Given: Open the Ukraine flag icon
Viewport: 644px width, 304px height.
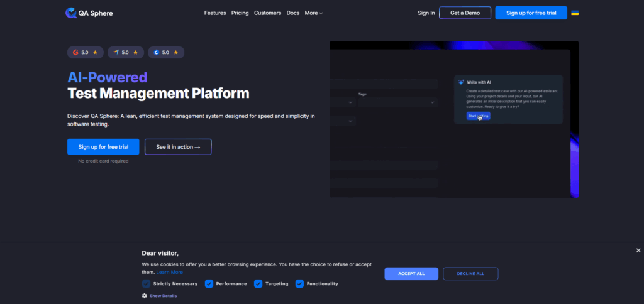Looking at the screenshot, I should coord(575,13).
